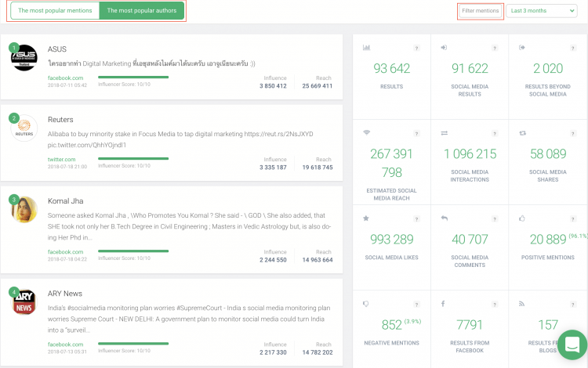Click the 58 089 shares value

pyautogui.click(x=548, y=154)
